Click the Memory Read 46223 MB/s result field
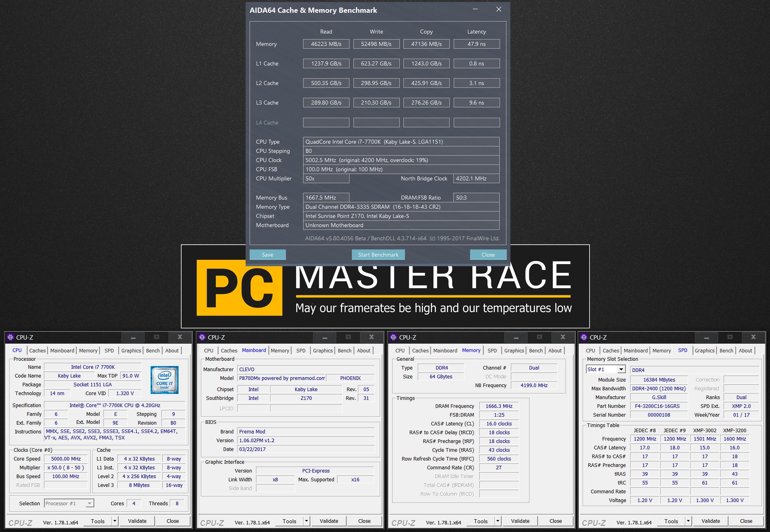Screen dimensions: 770x532 (x=326, y=44)
